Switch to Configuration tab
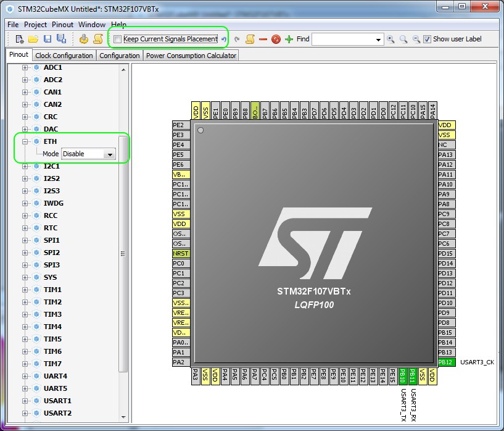Viewport: 504px width, 431px height. (x=119, y=56)
